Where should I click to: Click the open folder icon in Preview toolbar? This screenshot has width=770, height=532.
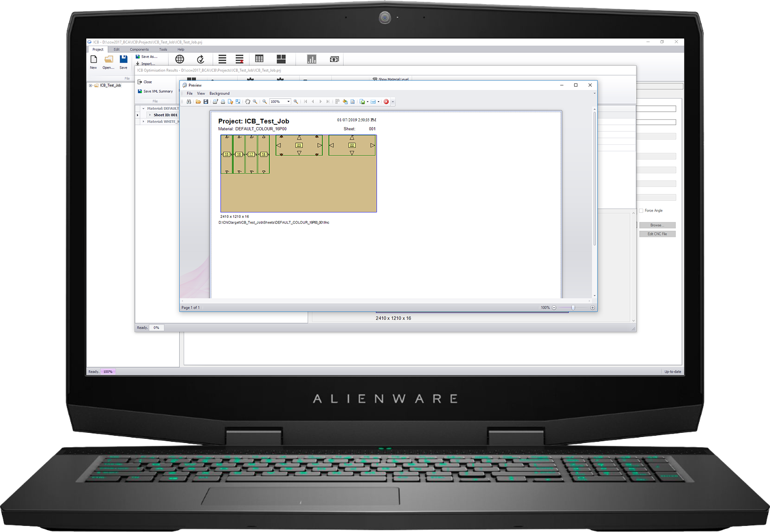[x=198, y=102]
